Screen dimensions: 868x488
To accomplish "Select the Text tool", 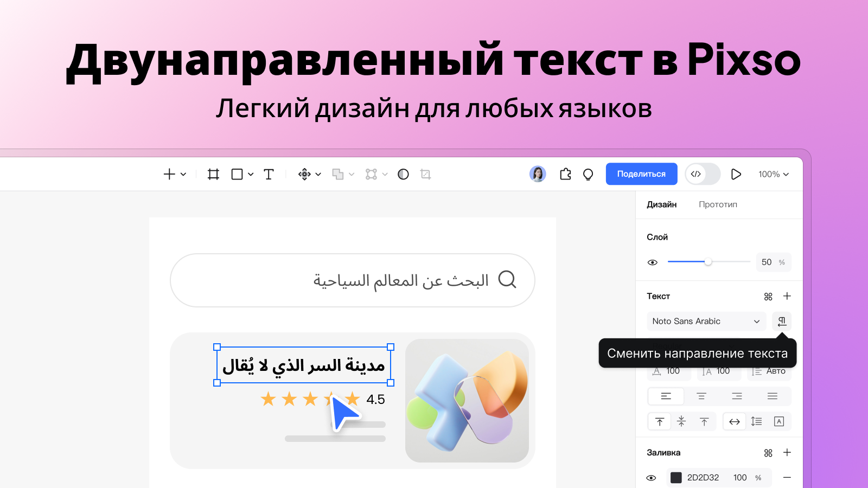I will coord(269,174).
